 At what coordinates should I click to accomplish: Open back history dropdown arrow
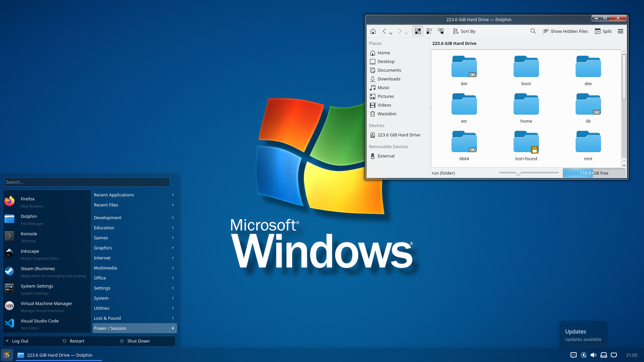click(391, 33)
